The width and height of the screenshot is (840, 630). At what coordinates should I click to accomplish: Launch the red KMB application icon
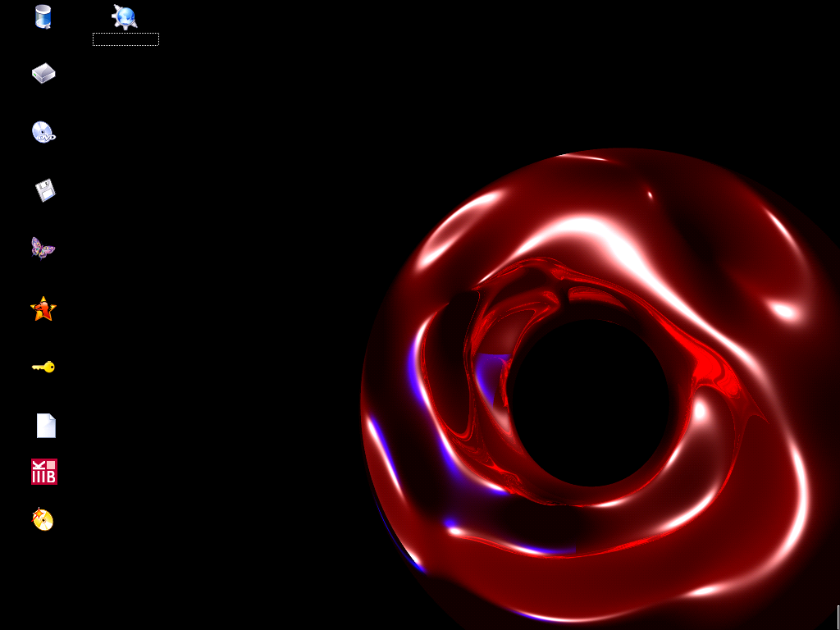tap(44, 472)
